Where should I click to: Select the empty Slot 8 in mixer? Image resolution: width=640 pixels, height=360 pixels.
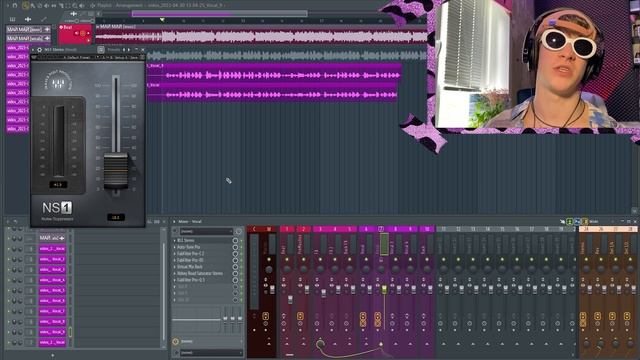(203, 287)
